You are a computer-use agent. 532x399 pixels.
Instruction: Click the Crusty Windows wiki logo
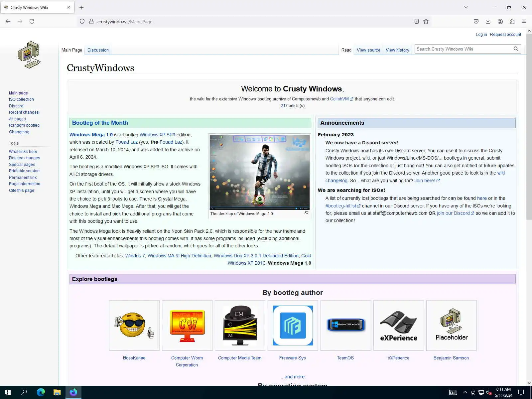tap(29, 55)
